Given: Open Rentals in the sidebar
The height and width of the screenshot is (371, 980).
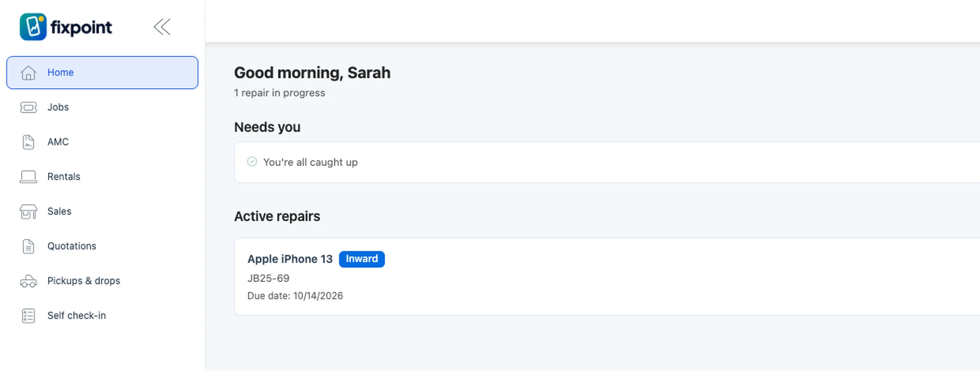Looking at the screenshot, I should 102,177.
